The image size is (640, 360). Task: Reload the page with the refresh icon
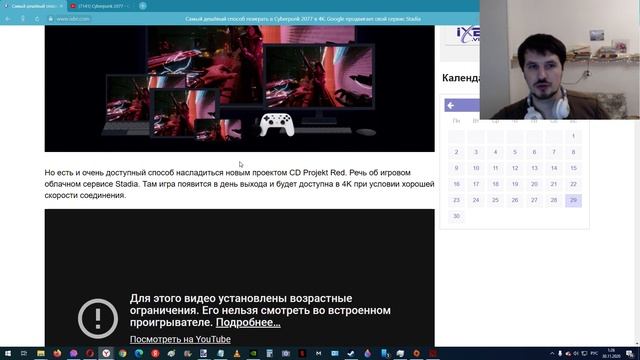tap(37, 19)
